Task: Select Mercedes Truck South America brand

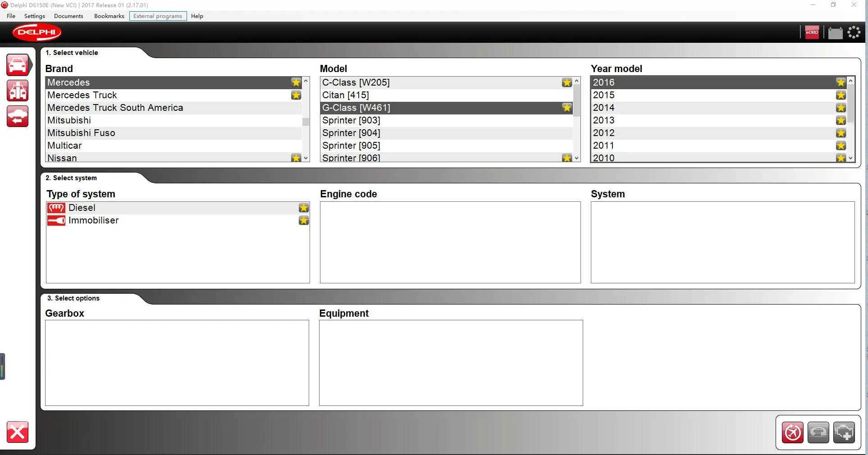Action: tap(174, 108)
